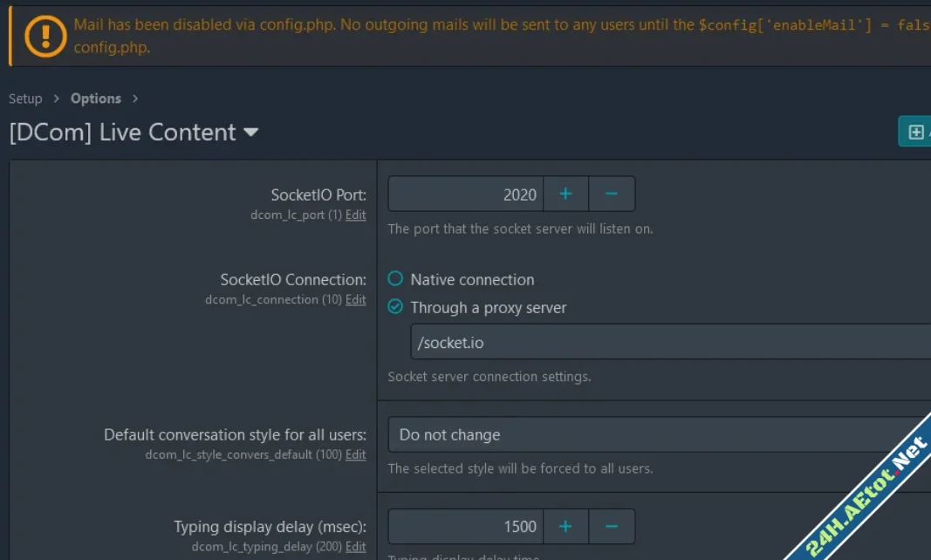
Task: Click the warning icon in mail alert
Action: (x=44, y=35)
